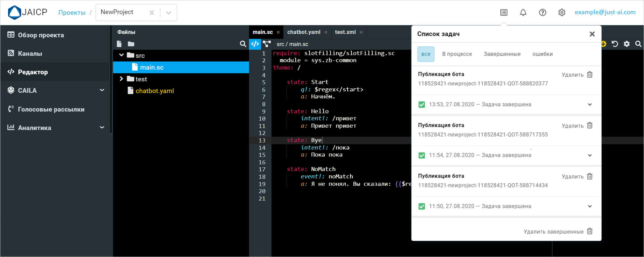This screenshot has height=257, width=644.
Task: Click Удалить завершенные button
Action: click(x=558, y=231)
